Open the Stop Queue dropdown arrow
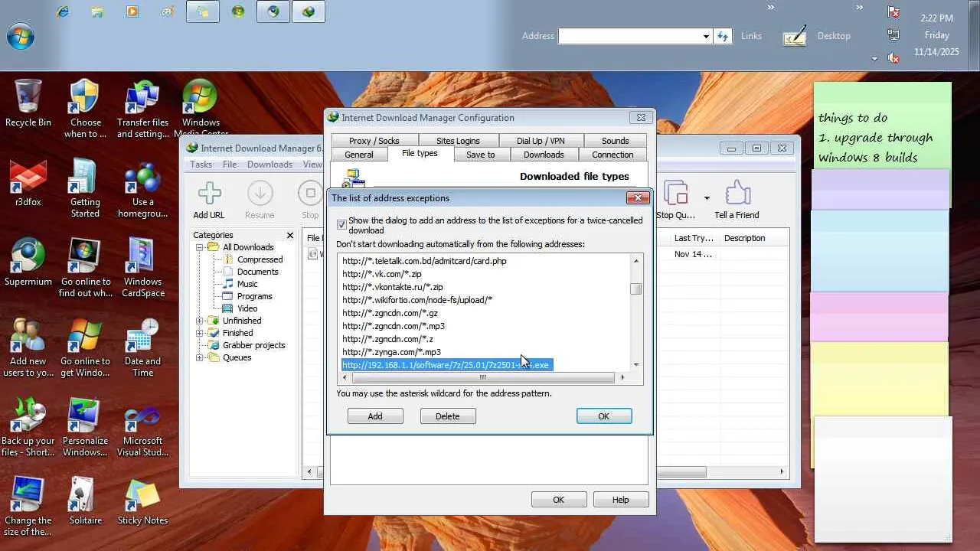The width and height of the screenshot is (980, 551). click(707, 198)
